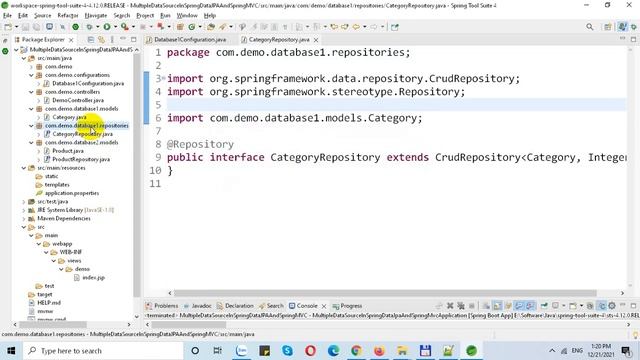The image size is (640, 360).
Task: Click the Open Console icon
Action: point(573,306)
